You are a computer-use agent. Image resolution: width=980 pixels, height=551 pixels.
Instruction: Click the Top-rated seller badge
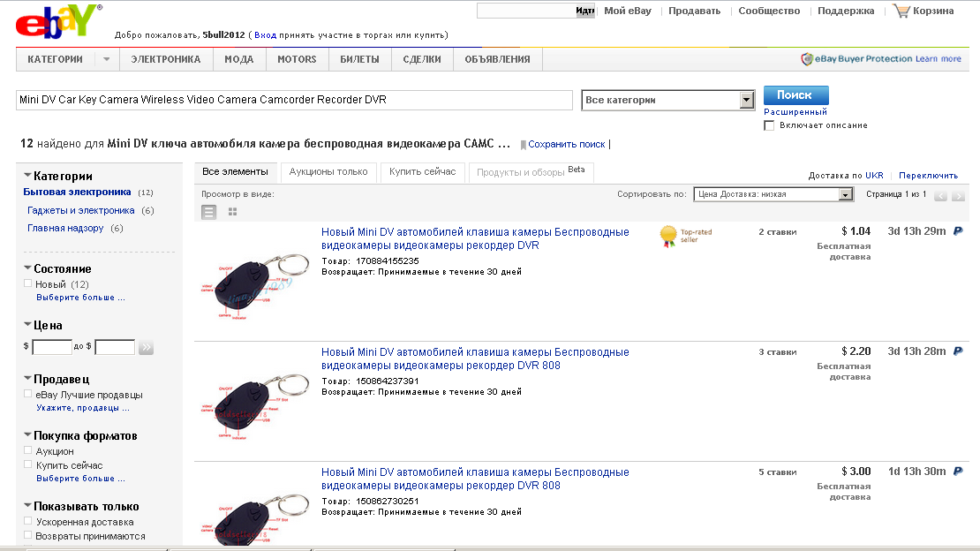click(685, 236)
